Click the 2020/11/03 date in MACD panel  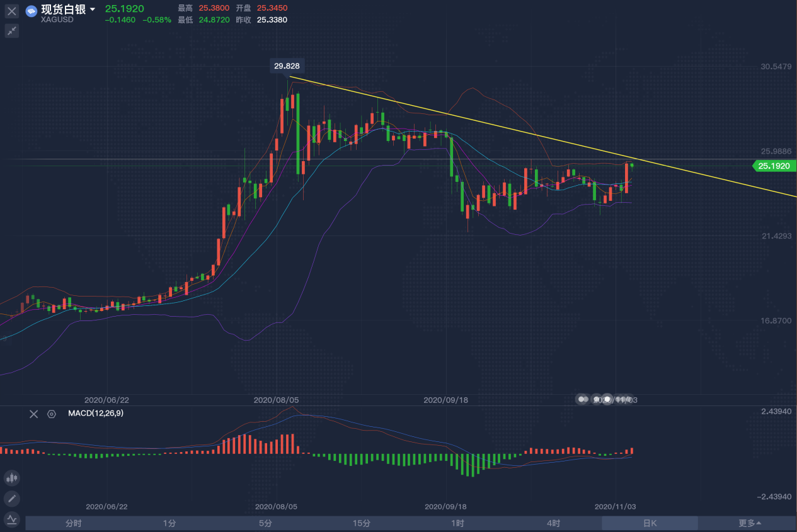616,506
